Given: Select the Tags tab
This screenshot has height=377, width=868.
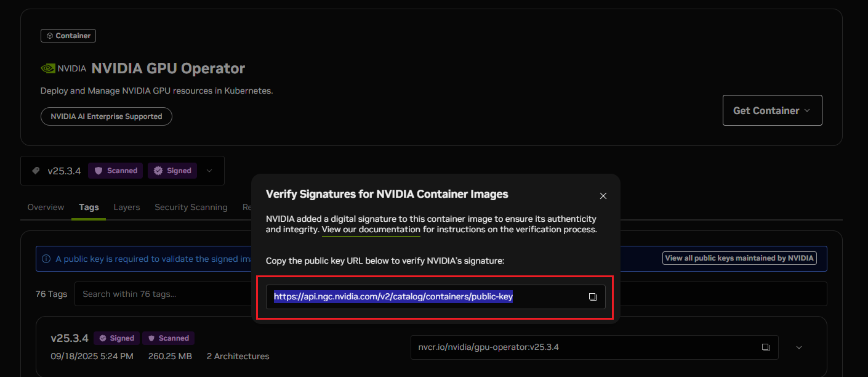Looking at the screenshot, I should tap(89, 207).
